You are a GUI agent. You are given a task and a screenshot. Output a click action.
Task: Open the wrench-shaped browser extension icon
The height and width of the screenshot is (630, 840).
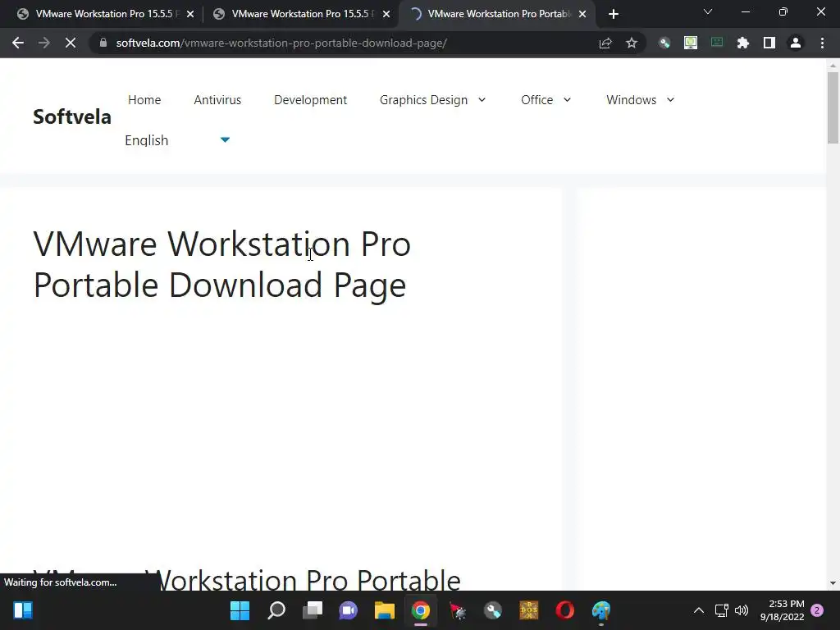(664, 43)
